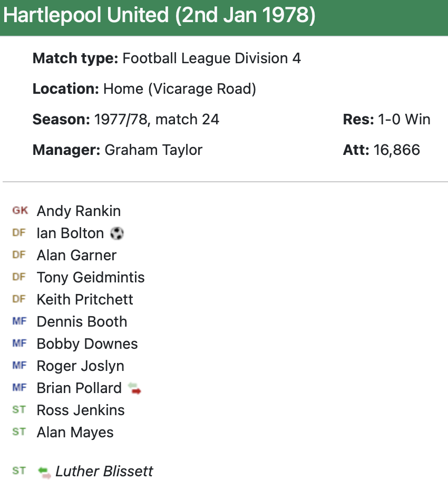Select Tony Geidmintis in the lineup
The height and width of the screenshot is (490, 448).
[x=91, y=278]
